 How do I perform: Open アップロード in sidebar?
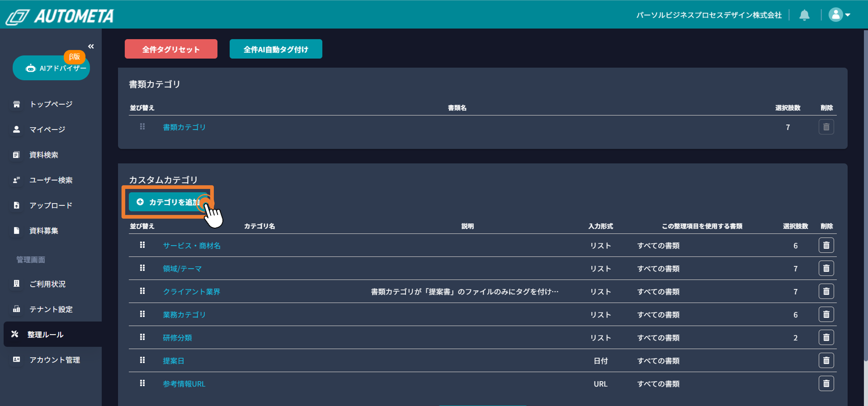[51, 205]
